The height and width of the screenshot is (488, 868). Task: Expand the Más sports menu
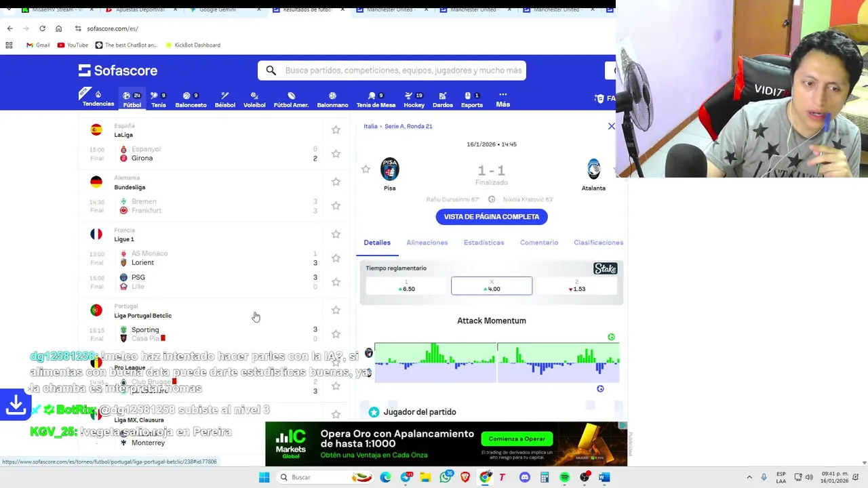pyautogui.click(x=502, y=99)
